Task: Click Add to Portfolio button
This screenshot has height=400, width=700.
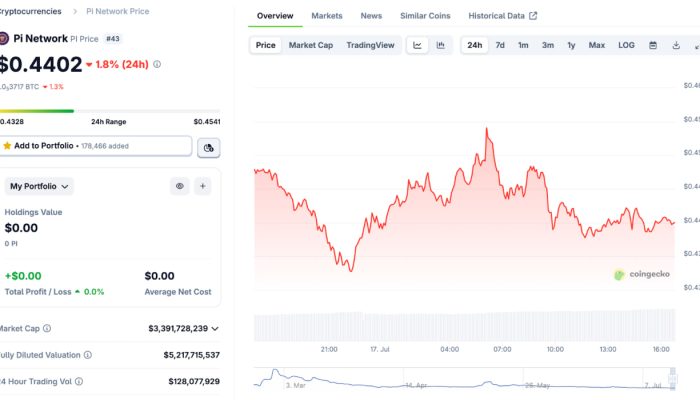Action: 95,146
